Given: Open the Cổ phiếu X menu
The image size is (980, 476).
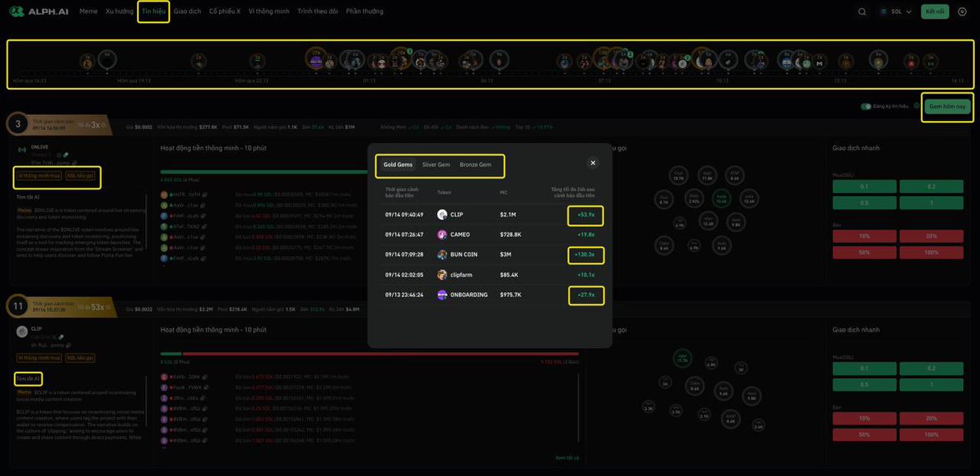Looking at the screenshot, I should (x=225, y=11).
